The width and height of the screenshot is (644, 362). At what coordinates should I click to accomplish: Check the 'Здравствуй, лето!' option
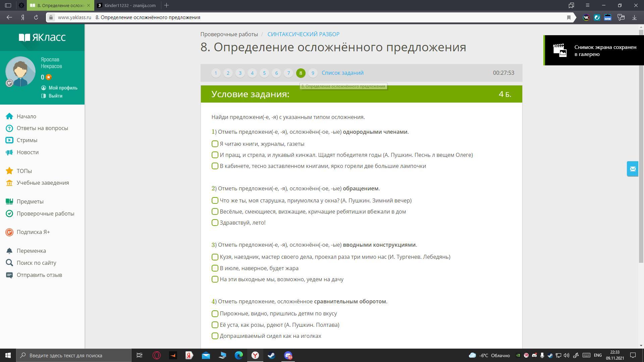coord(215,223)
